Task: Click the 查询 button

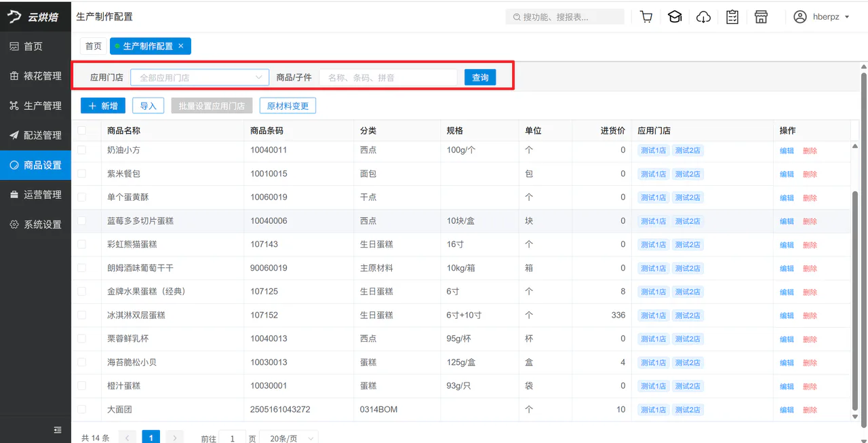Action: (x=480, y=77)
